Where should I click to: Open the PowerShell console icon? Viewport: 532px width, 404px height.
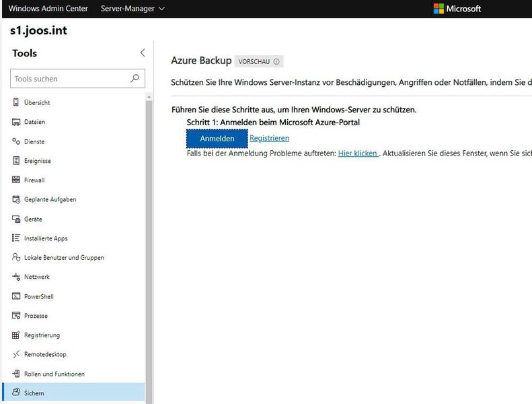[x=16, y=296]
